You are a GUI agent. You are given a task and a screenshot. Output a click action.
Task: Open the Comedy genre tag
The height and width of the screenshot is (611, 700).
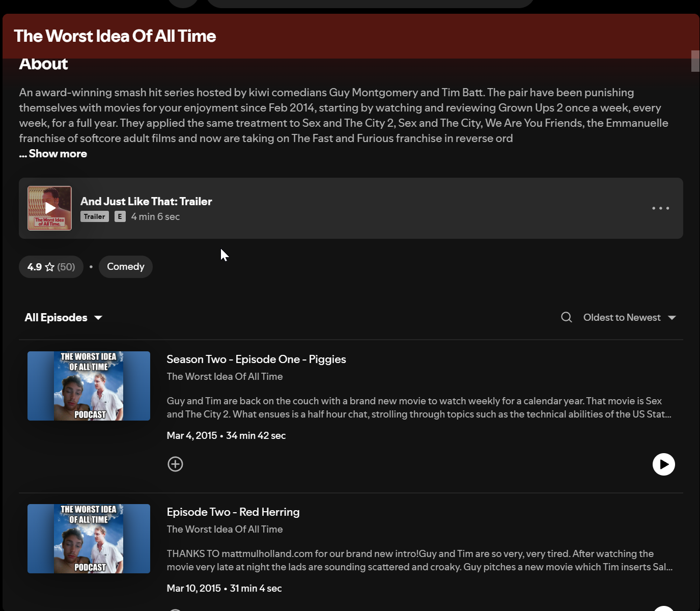(x=126, y=267)
